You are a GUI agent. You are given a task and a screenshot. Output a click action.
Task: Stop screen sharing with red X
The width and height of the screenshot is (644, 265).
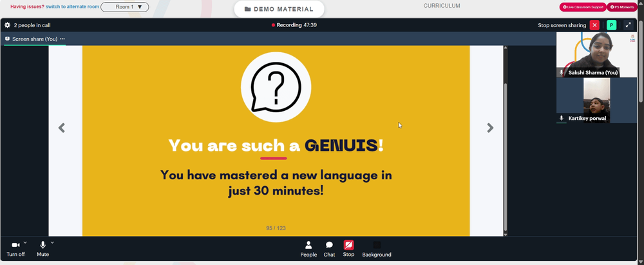pyautogui.click(x=594, y=25)
